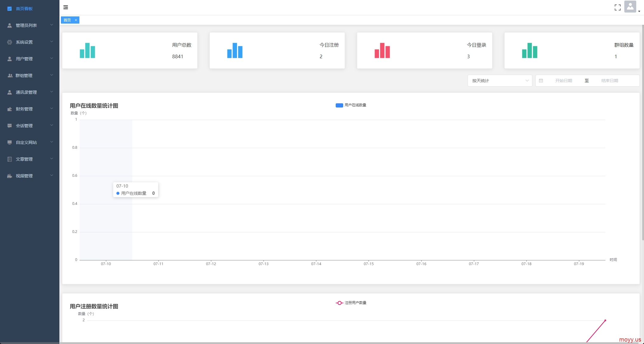Click the 今日登录 card label
Image resolution: width=644 pixels, height=344 pixels.
click(x=477, y=45)
